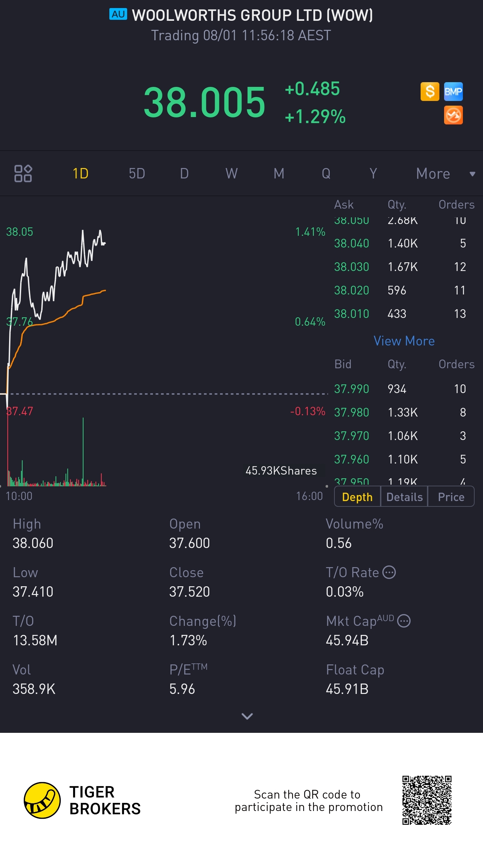This screenshot has height=868, width=483.
Task: Select the Depth tab
Action: (x=357, y=497)
